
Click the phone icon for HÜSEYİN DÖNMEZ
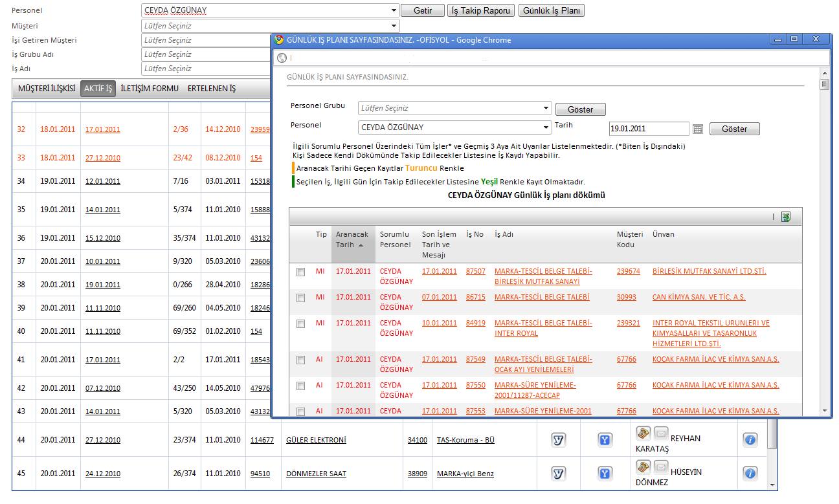643,466
